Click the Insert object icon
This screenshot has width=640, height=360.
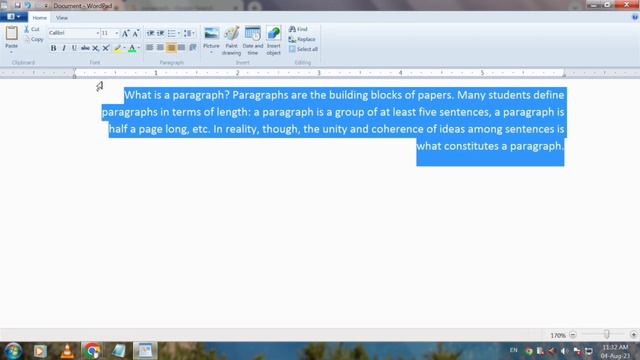click(x=273, y=33)
